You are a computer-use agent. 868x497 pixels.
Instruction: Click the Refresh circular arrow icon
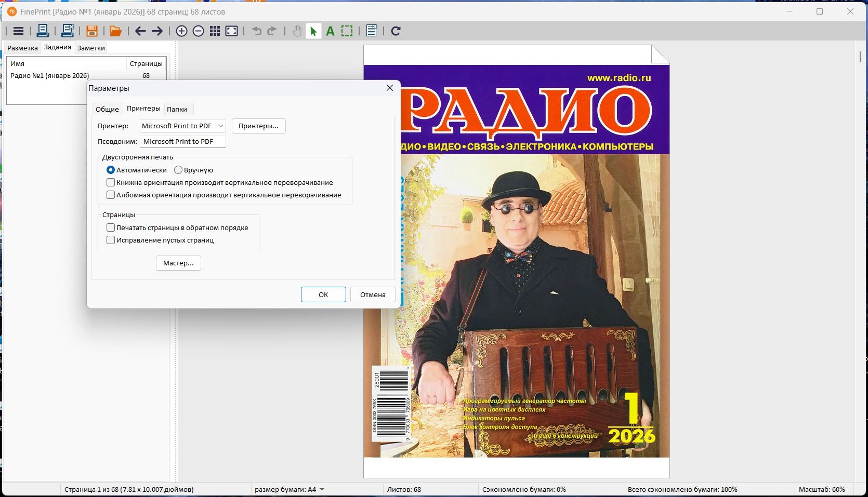click(396, 31)
